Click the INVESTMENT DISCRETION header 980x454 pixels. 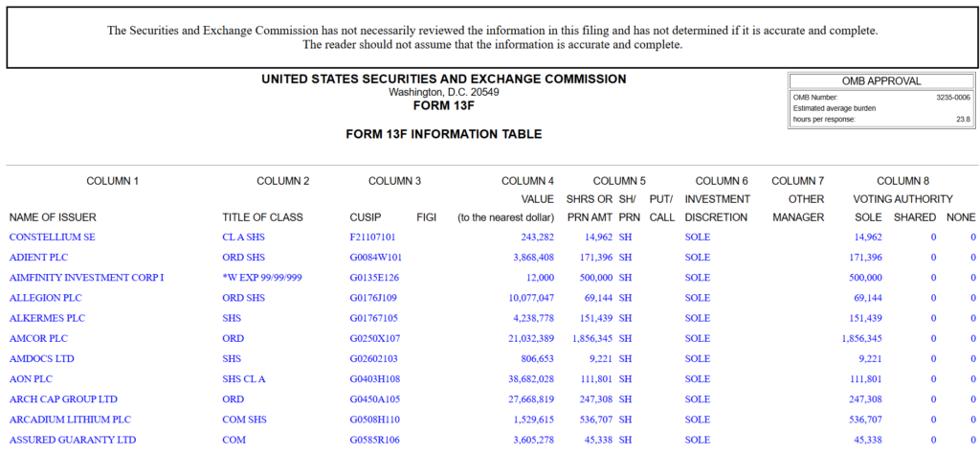[x=718, y=208]
